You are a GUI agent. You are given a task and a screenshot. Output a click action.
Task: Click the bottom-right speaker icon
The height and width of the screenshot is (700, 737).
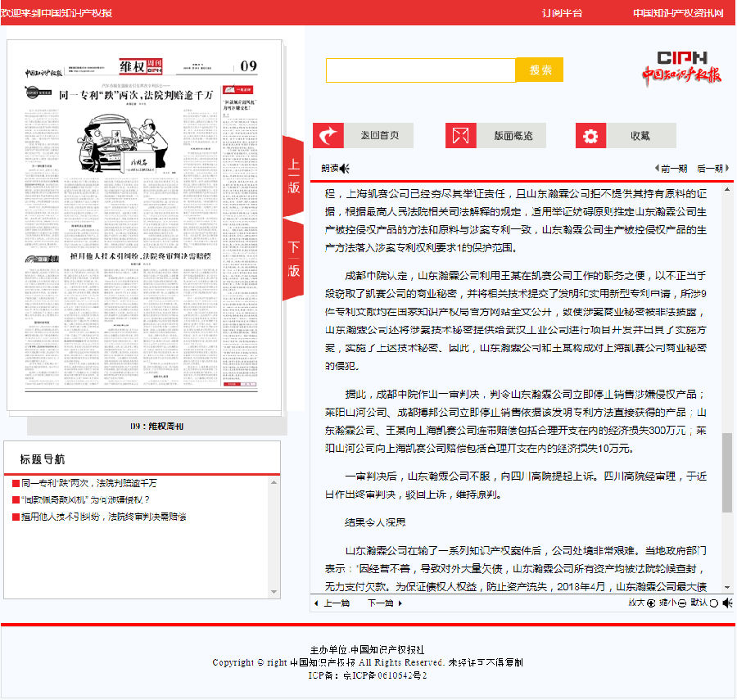726,603
